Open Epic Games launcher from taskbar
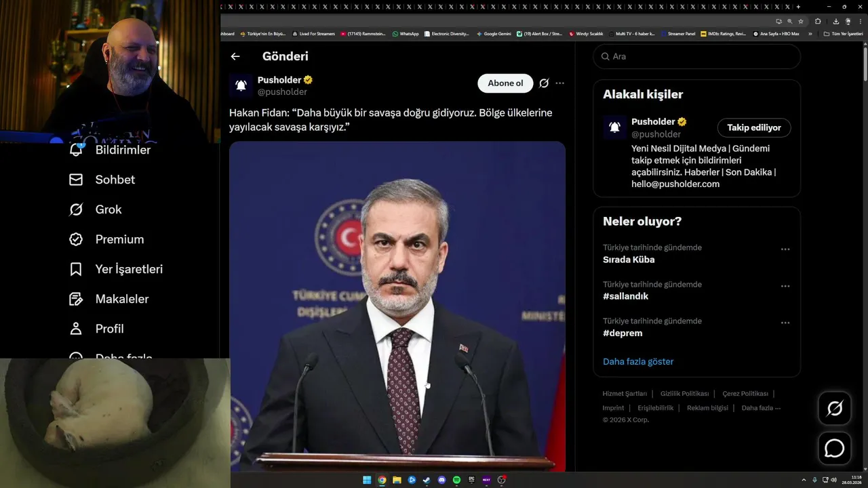Image resolution: width=868 pixels, height=488 pixels. (471, 480)
